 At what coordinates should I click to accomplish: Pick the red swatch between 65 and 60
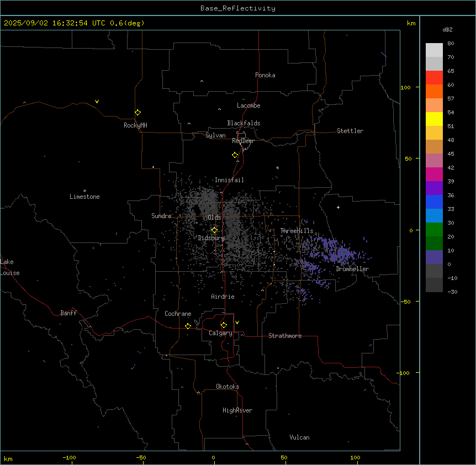434,77
